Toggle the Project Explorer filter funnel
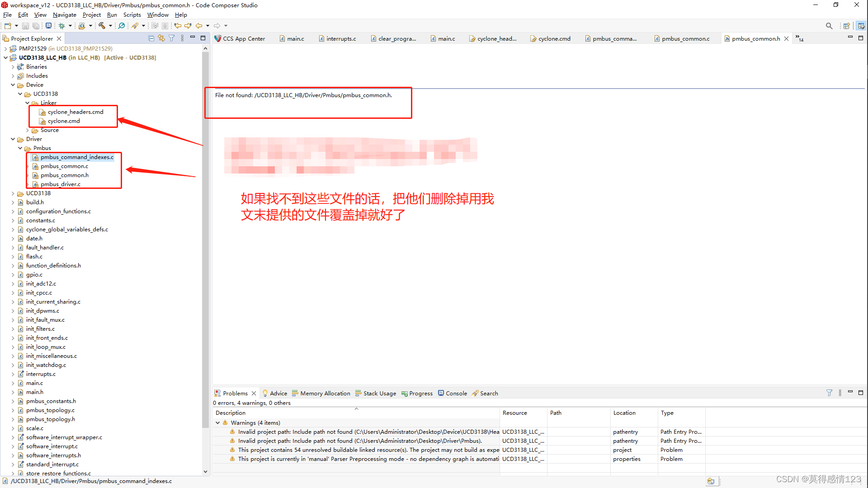Viewport: 868px width, 488px height. click(171, 38)
